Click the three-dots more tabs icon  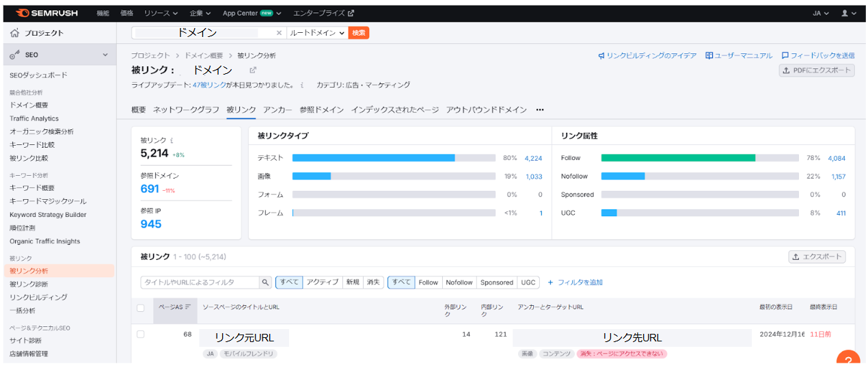(x=540, y=109)
